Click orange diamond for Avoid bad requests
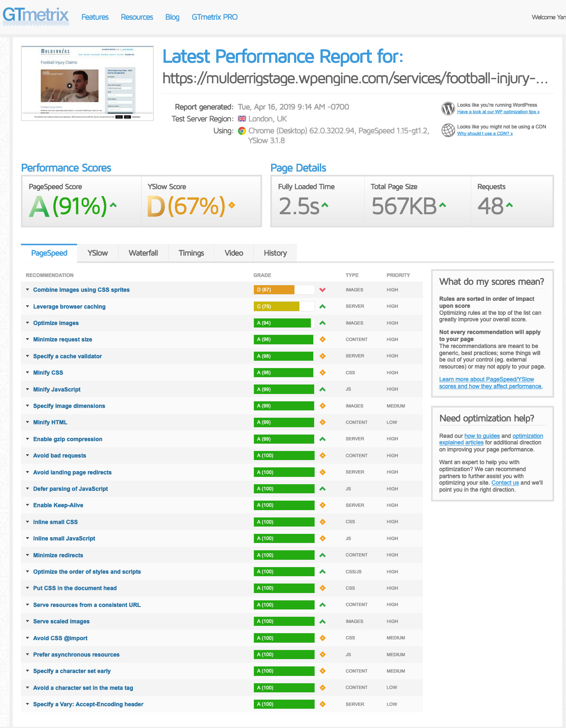The image size is (566, 728). click(x=322, y=456)
